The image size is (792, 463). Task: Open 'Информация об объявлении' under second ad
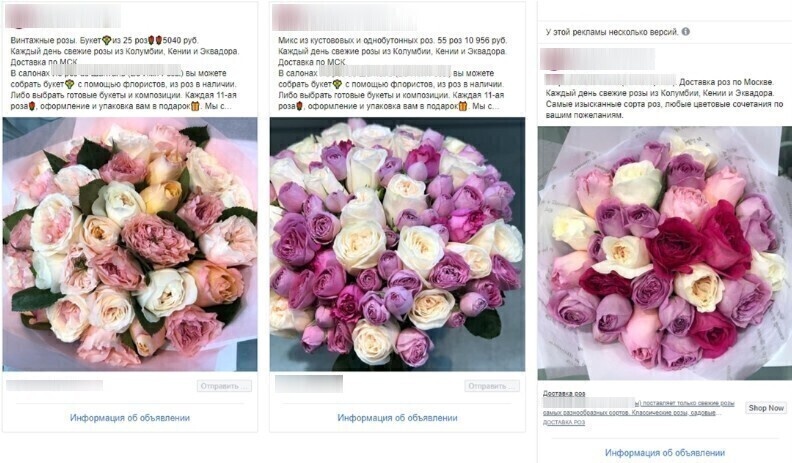point(398,418)
